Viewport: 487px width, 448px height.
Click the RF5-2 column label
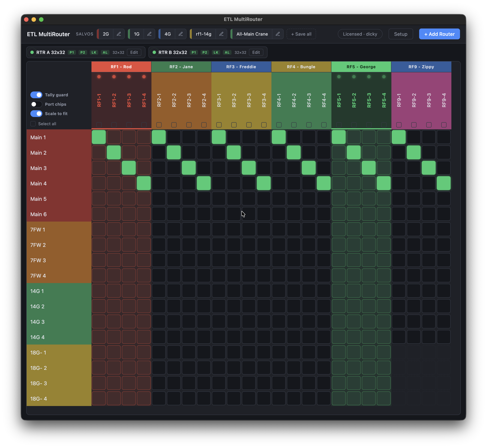coord(354,100)
